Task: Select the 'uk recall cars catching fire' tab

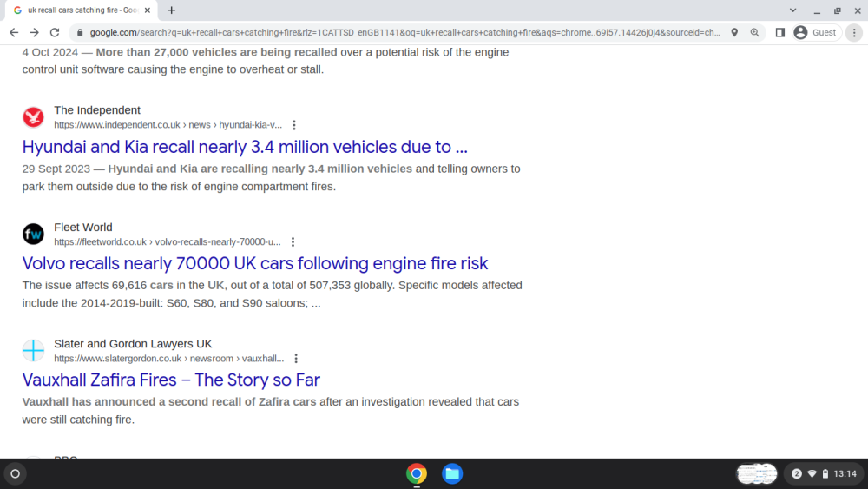Action: 82,10
